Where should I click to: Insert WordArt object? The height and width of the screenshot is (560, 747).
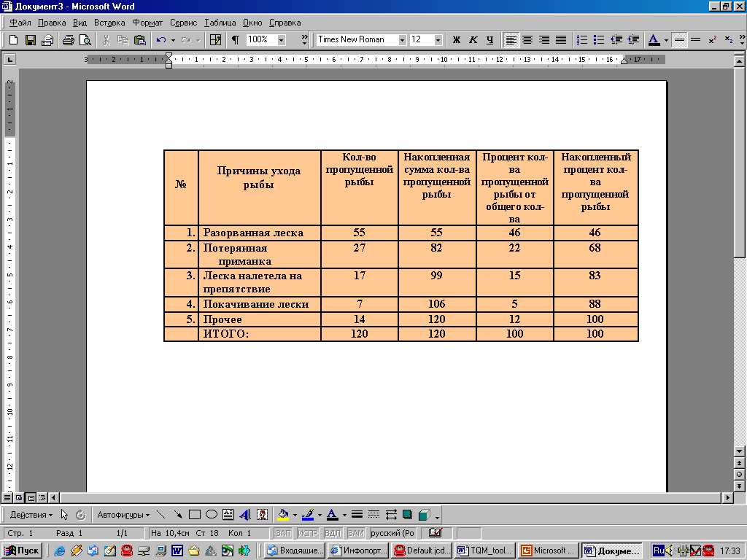click(245, 515)
